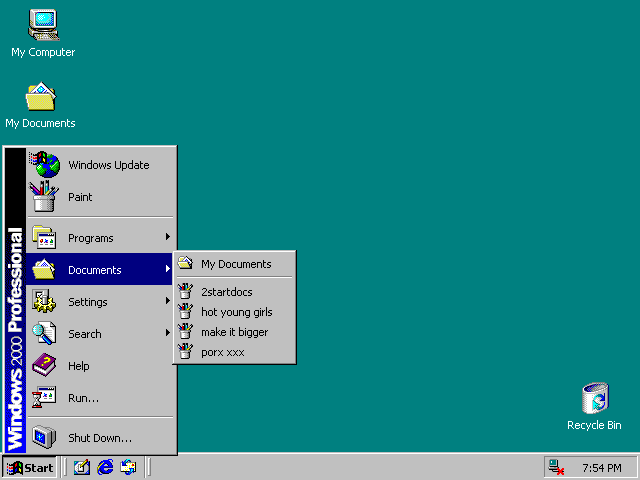The image size is (640, 480).
Task: Click the paint icon beside 2startdocs
Action: [x=185, y=291]
